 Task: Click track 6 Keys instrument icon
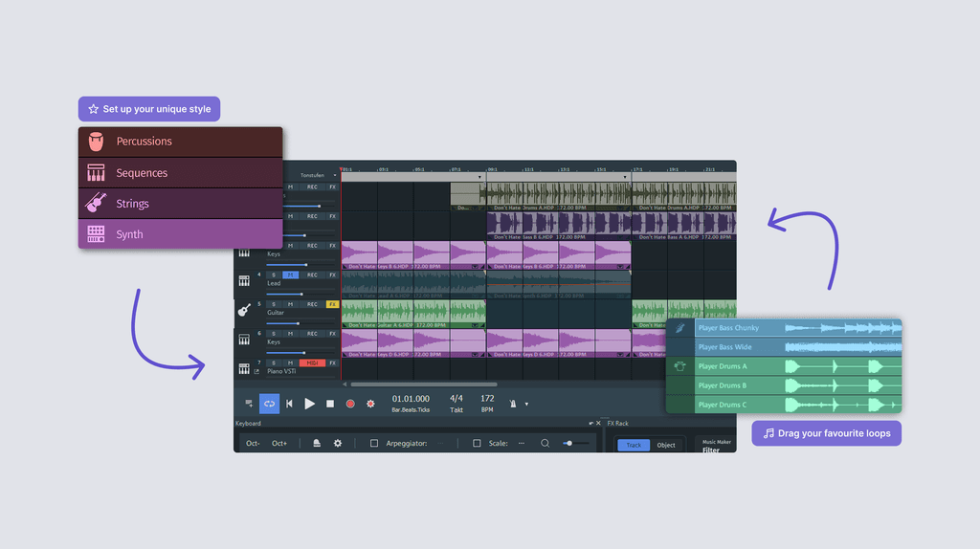coord(244,340)
